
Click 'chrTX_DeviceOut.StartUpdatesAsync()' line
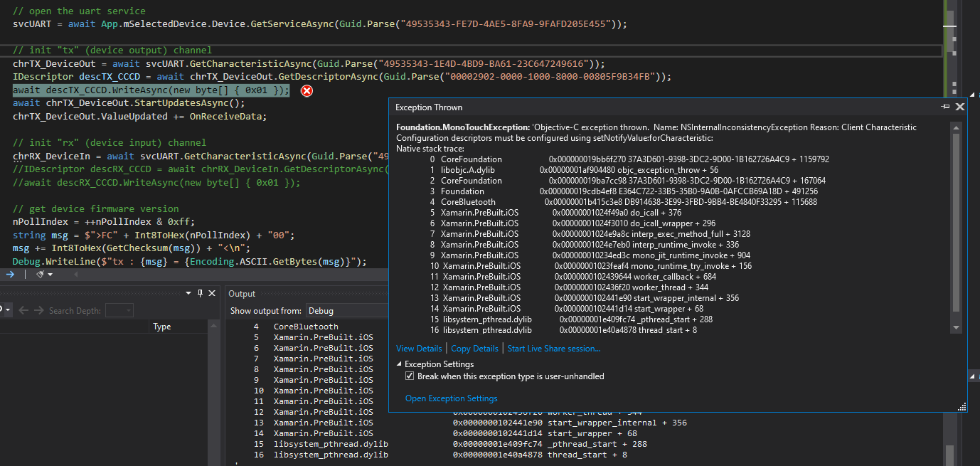click(129, 103)
